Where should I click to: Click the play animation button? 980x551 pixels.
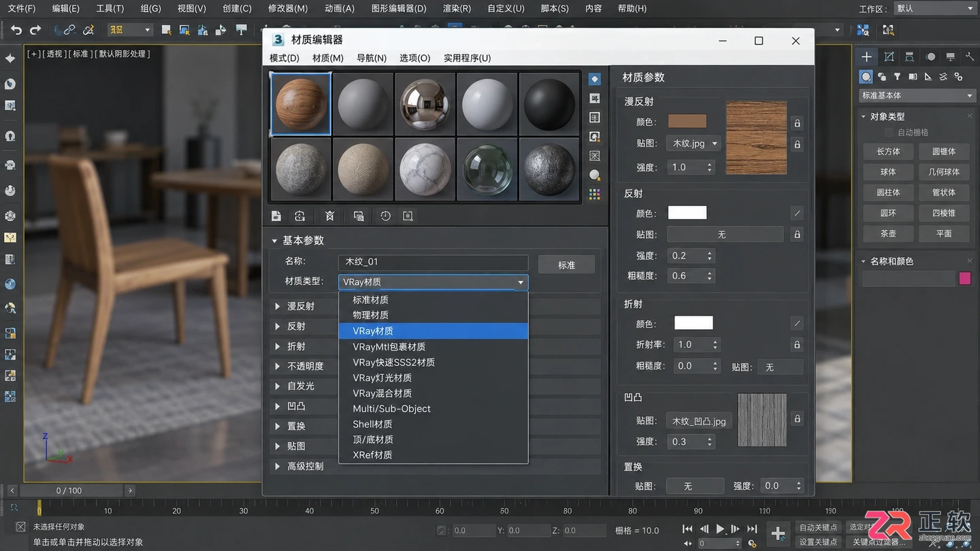720,529
